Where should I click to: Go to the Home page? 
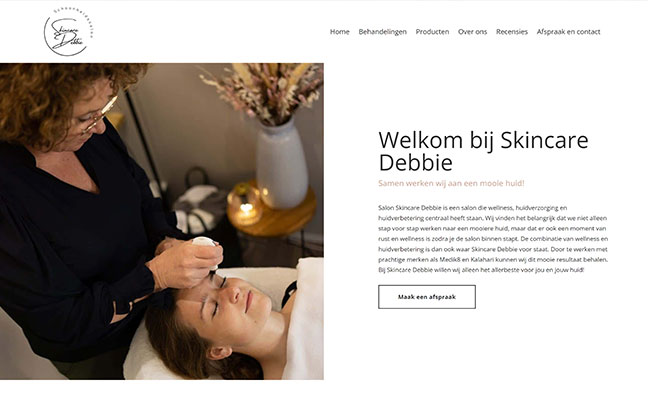(x=339, y=32)
